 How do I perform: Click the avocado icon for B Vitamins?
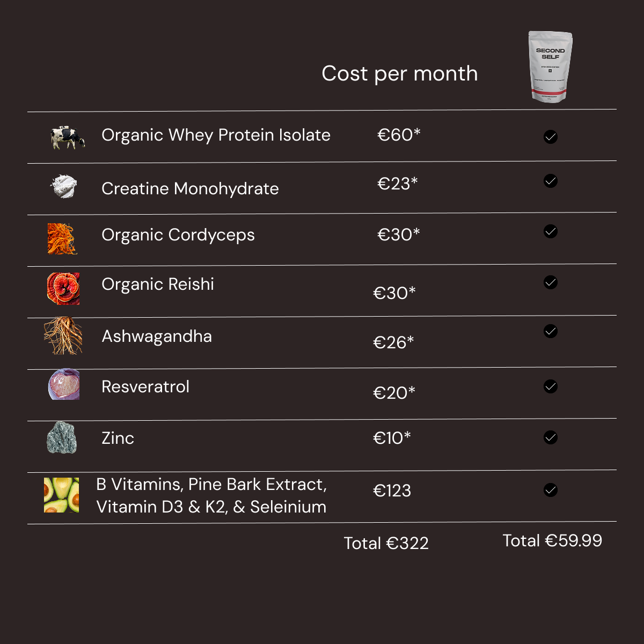(x=61, y=495)
